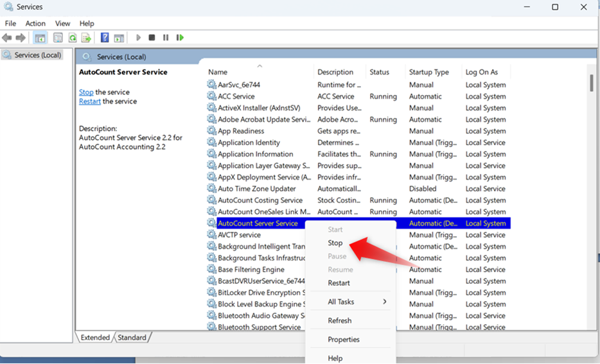Viewport: 600px width, 364px height.
Task: Open the Action menu in the menu bar
Action: [35, 23]
